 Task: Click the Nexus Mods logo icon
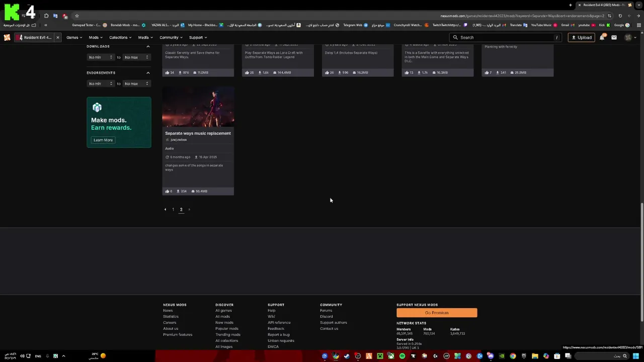(x=7, y=37)
